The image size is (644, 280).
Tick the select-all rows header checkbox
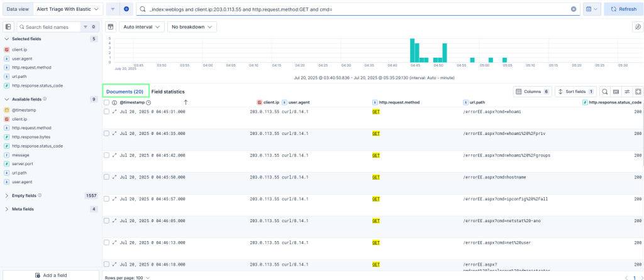pos(106,102)
